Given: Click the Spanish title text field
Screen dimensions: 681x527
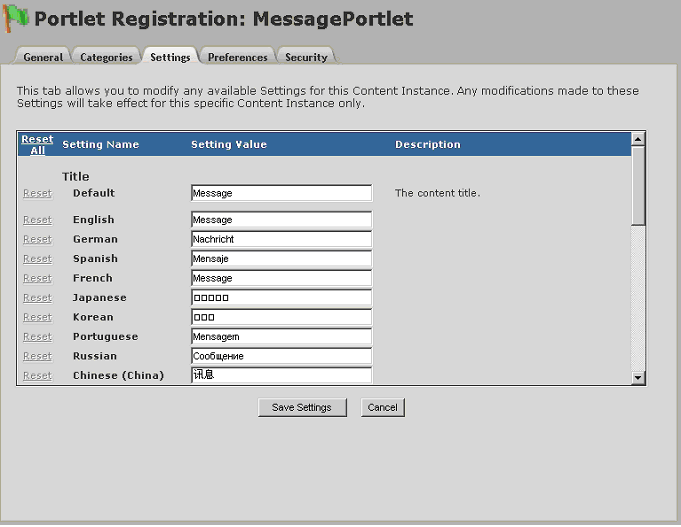Looking at the screenshot, I should 281,259.
